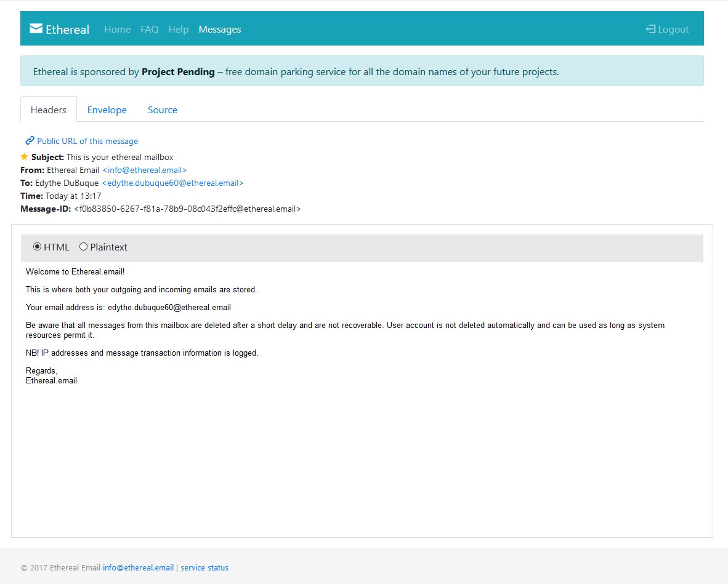Click the Ethereal envelope logo icon

(x=36, y=28)
